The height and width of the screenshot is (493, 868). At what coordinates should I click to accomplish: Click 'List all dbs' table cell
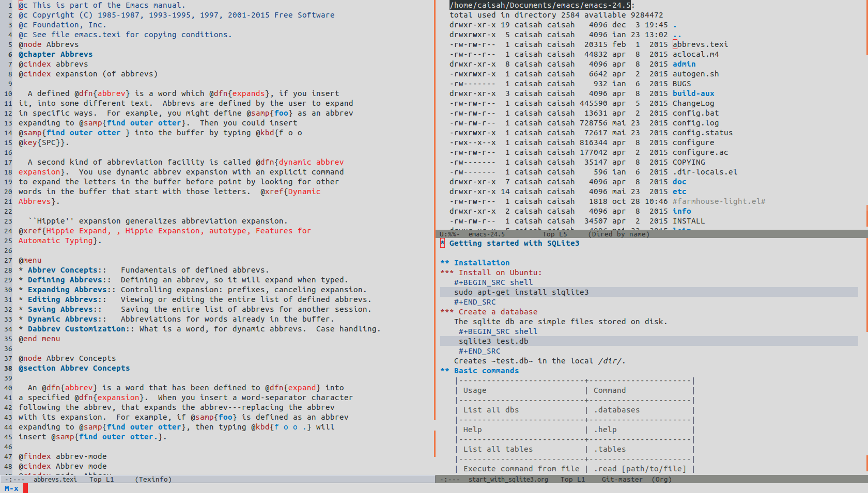pyautogui.click(x=491, y=410)
